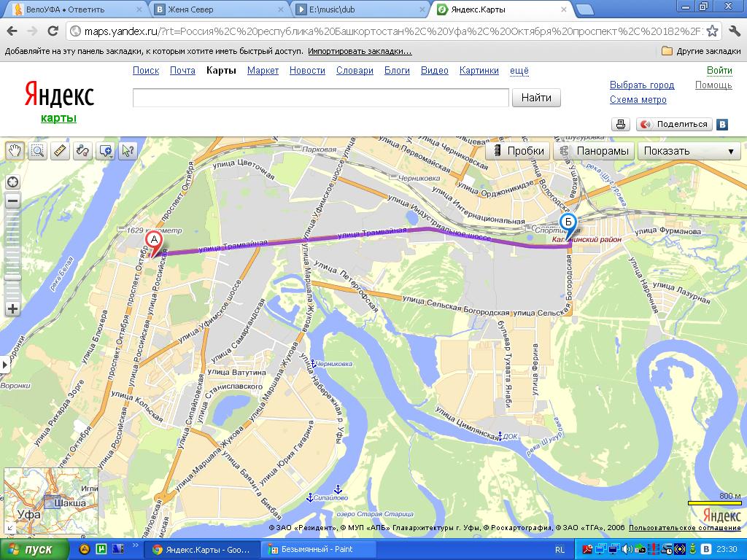Viewport: 747px width, 560px height.
Task: Open the Схема метро link
Action: point(638,99)
